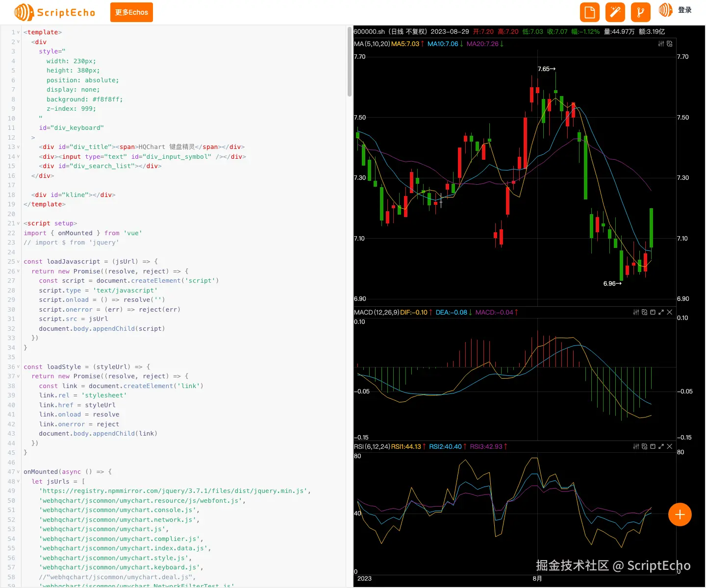Click 'background: #f8f8ff;' on line 8
This screenshot has width=706, height=588.
pos(85,99)
